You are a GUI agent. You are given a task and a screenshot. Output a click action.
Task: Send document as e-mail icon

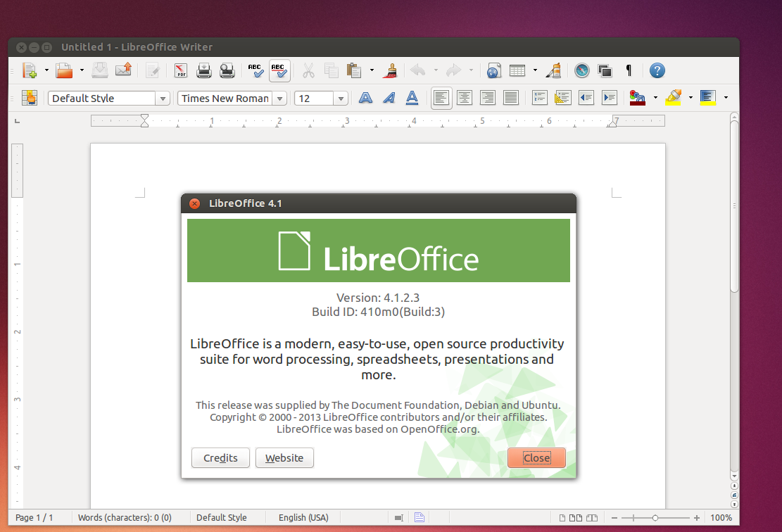point(123,70)
